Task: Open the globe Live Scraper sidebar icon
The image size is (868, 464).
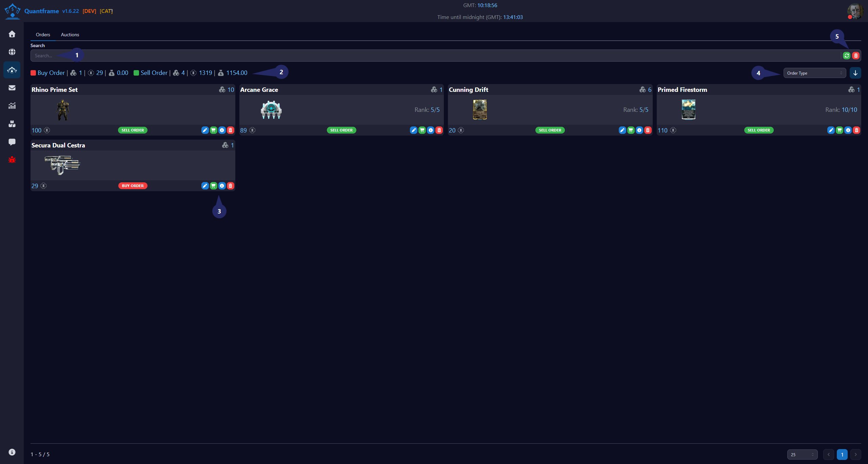Action: click(x=12, y=52)
